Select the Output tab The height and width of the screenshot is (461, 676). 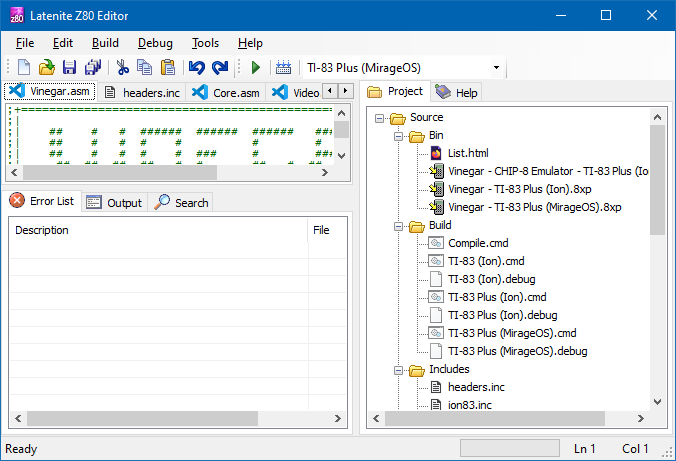[114, 203]
